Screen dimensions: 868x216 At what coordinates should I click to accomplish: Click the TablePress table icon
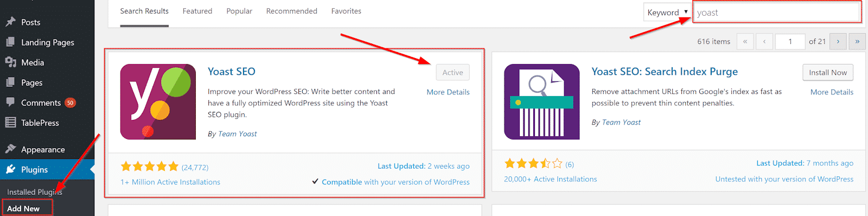10,122
